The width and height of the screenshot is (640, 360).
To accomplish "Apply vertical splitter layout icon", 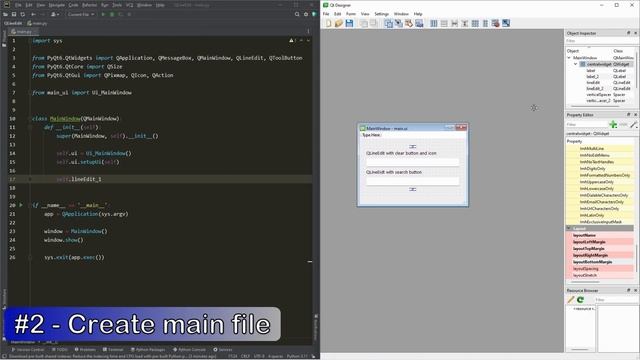I will pos(464,24).
